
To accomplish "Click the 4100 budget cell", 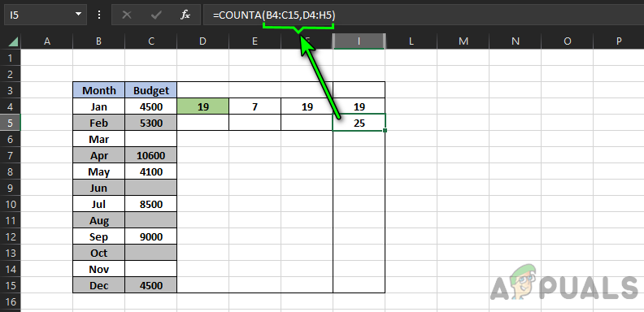I will (x=151, y=171).
